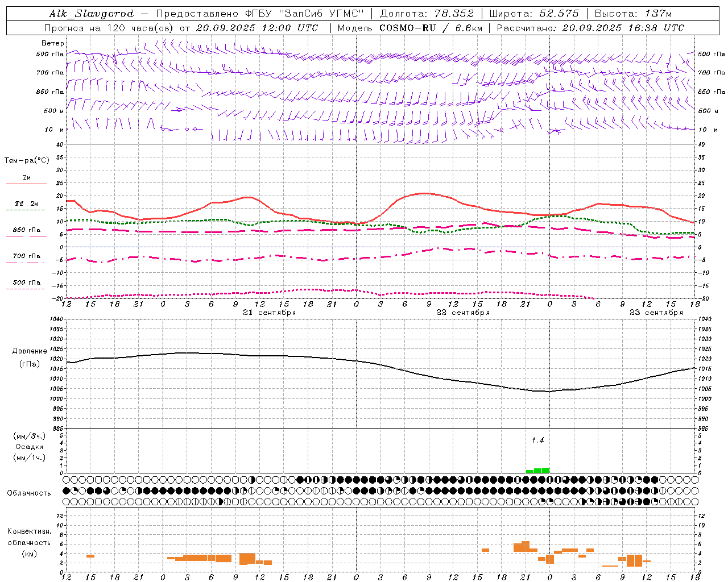Click the 22 сентября date label

[463, 313]
